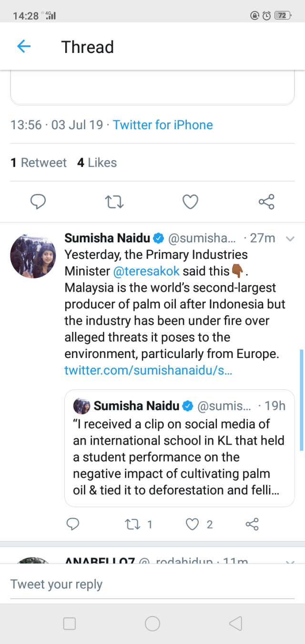Reply to the main tweet via comment icon
305x644 pixels.
point(38,202)
